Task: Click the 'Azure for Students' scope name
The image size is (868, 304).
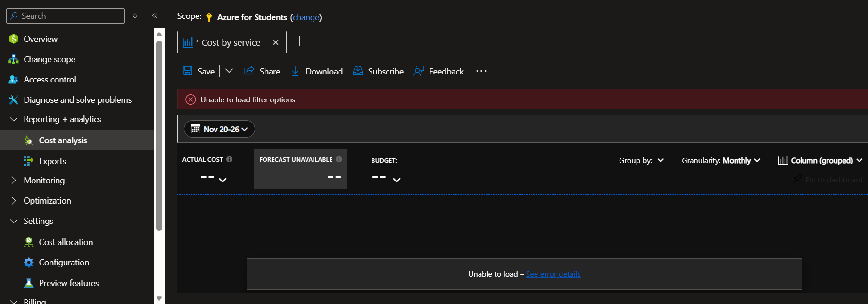Action: pyautogui.click(x=252, y=17)
